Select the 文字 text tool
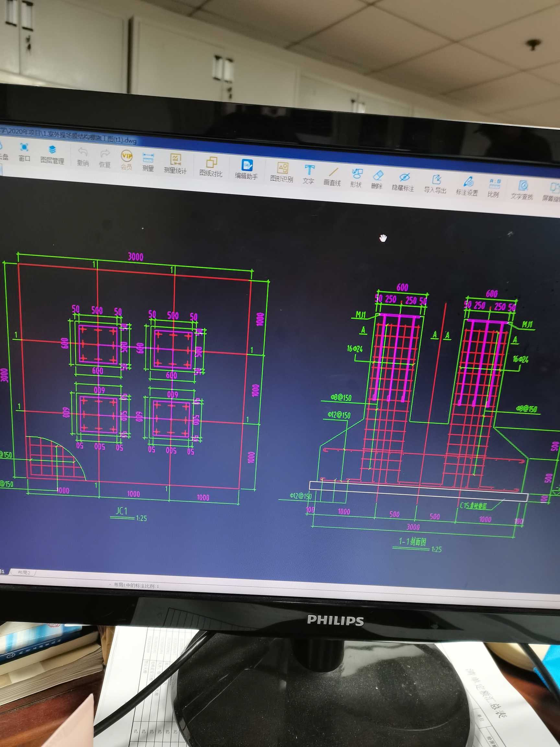 pos(308,175)
